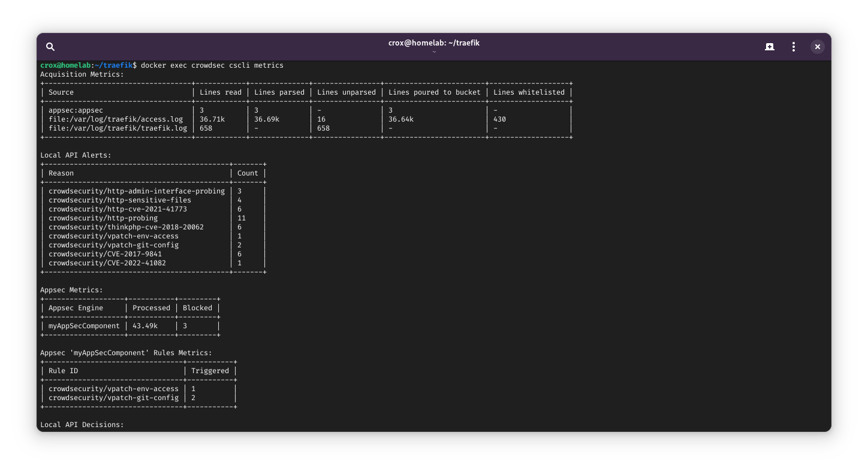Screen dimensions: 868x472
Task: Open a new tab with the plus icon
Action: [x=770, y=47]
